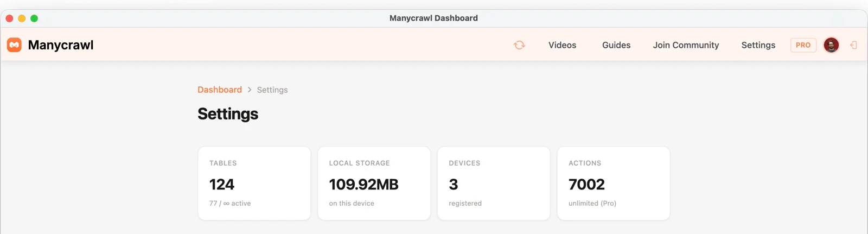Open Settings from the top navigation
The width and height of the screenshot is (868, 234).
(758, 45)
